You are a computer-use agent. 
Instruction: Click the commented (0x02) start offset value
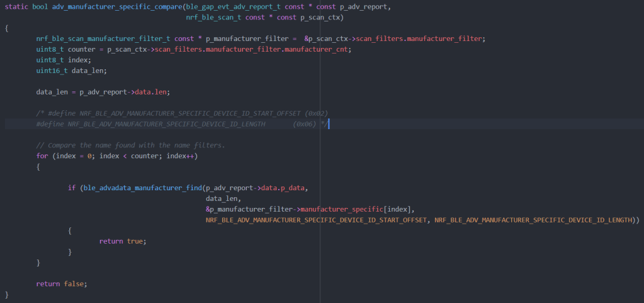(316, 113)
